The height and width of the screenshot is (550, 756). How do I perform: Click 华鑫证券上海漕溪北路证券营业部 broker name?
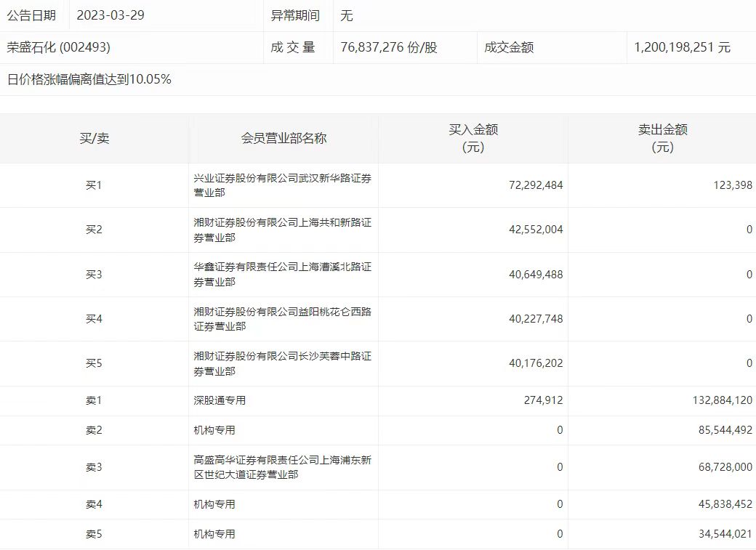point(283,275)
